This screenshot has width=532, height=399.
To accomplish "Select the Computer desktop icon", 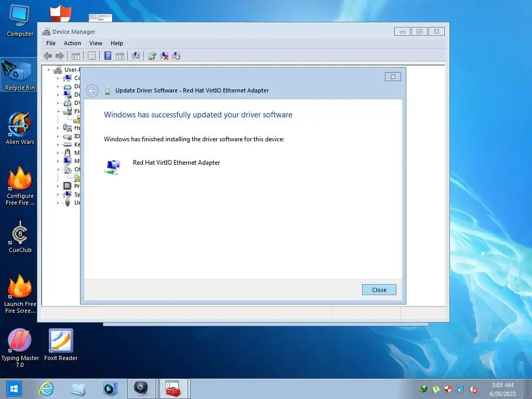I will 20,20.
